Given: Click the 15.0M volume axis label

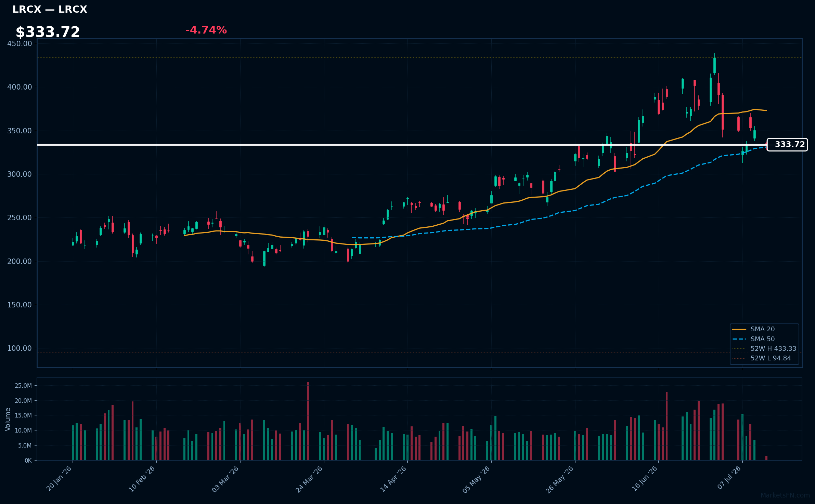Looking at the screenshot, I should click(x=23, y=415).
